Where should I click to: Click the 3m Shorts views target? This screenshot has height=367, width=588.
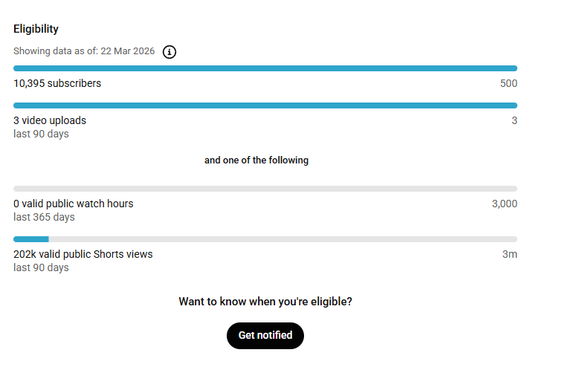[x=510, y=254]
